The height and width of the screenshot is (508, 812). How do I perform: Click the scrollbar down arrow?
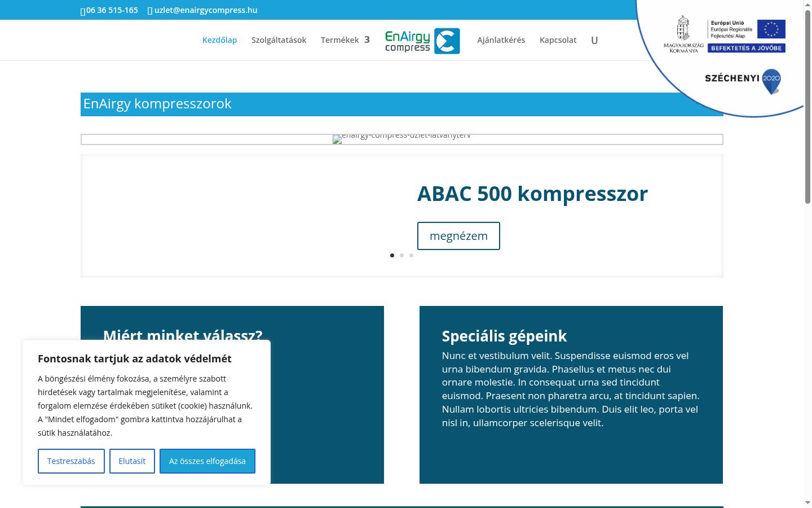807,502
